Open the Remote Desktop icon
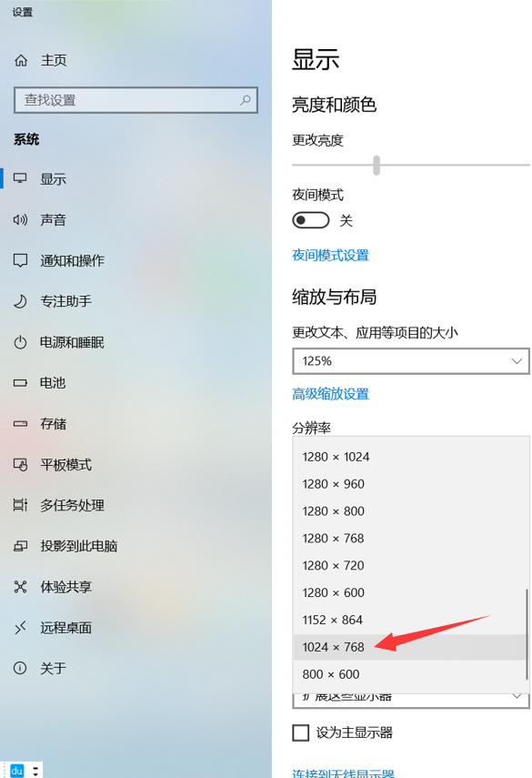The image size is (532, 778). pos(20,628)
